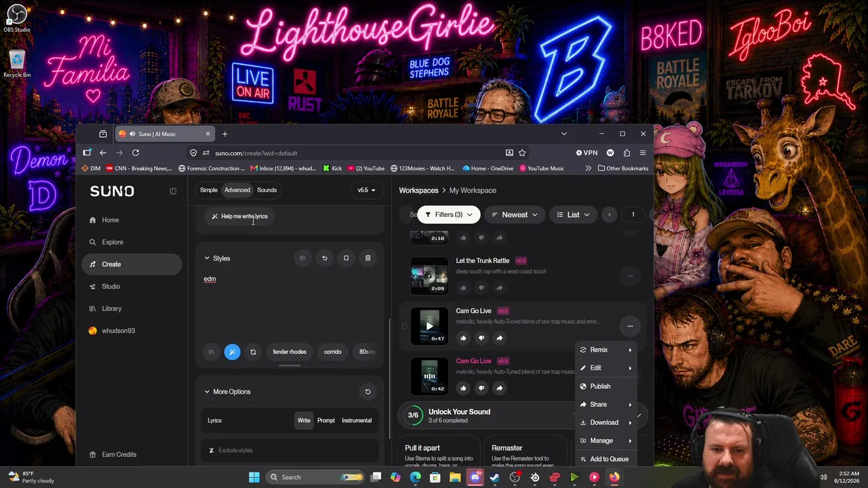This screenshot has width=868, height=488.
Task: Open style library icon beside the magic wand
Action: click(x=211, y=352)
